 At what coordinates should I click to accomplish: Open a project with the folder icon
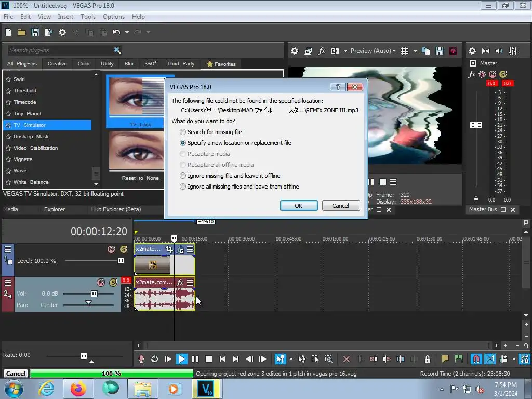(22, 32)
